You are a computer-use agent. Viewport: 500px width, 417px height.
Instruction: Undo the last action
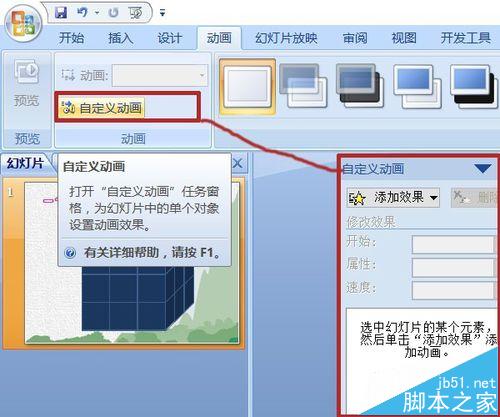point(82,13)
